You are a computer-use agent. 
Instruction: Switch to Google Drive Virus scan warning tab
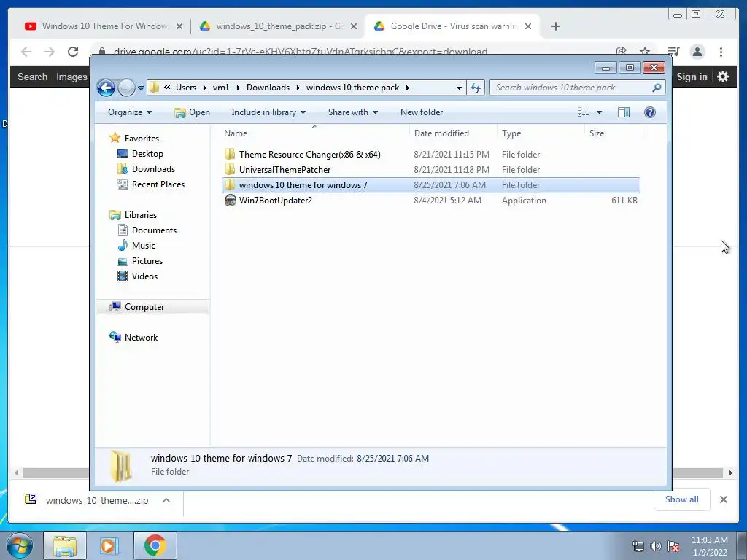452,26
